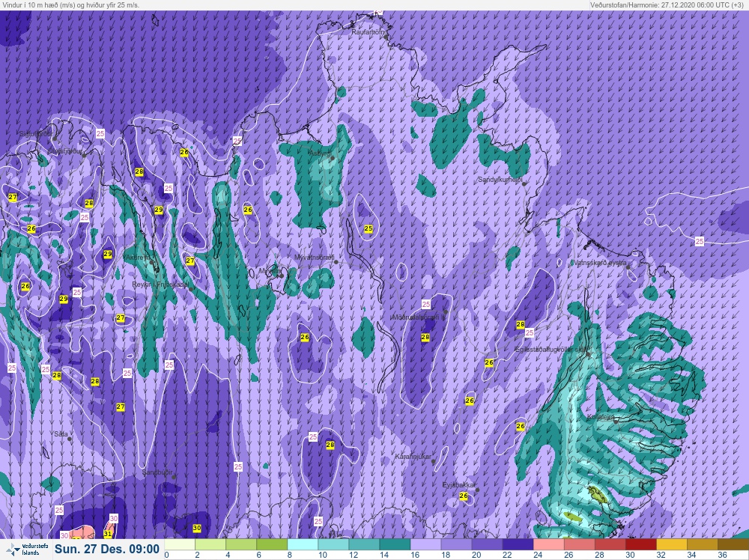Viewport: 749px width, 560px height.
Task: Pick the 0–2 m/s legend swatch
Action: pos(180,545)
